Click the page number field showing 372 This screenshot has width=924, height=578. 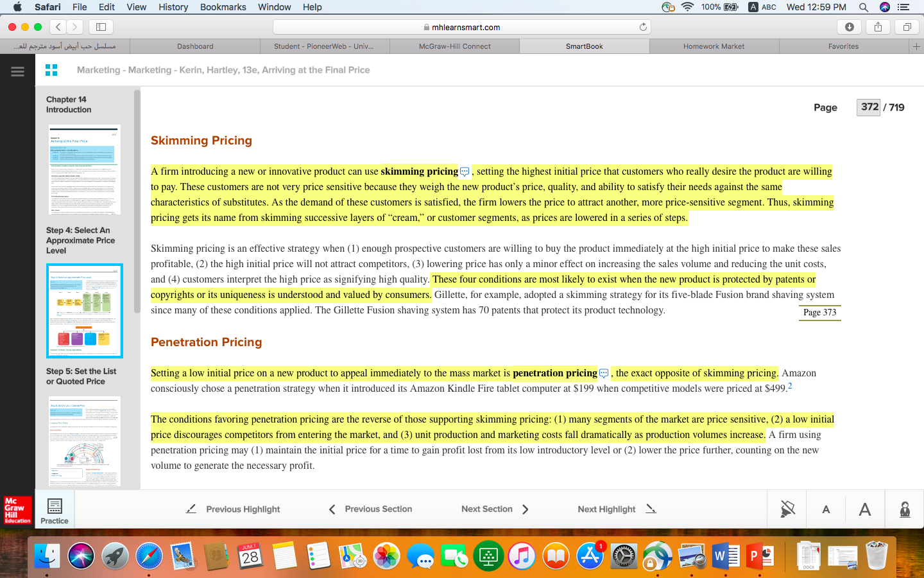869,107
